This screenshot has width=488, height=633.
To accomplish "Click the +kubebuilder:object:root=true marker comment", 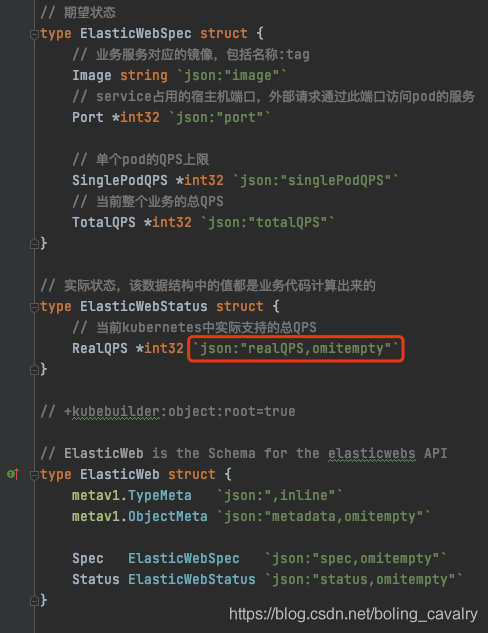I will click(x=179, y=411).
